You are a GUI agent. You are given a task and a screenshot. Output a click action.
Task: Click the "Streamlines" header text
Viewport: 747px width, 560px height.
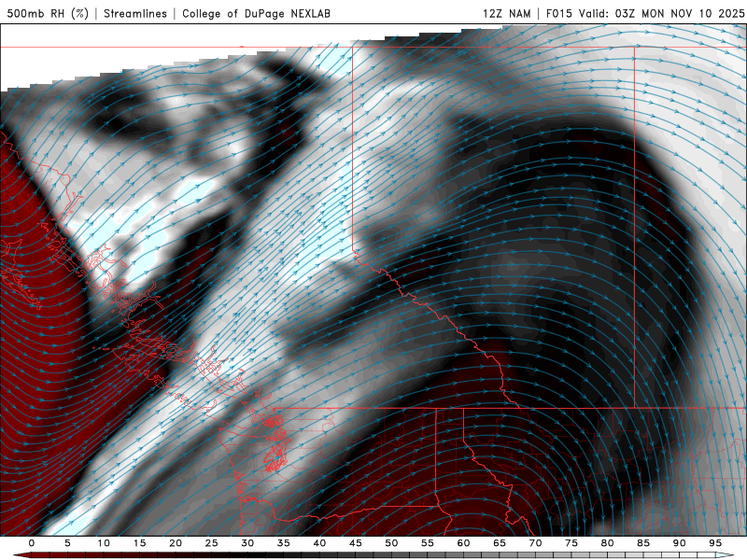135,13
